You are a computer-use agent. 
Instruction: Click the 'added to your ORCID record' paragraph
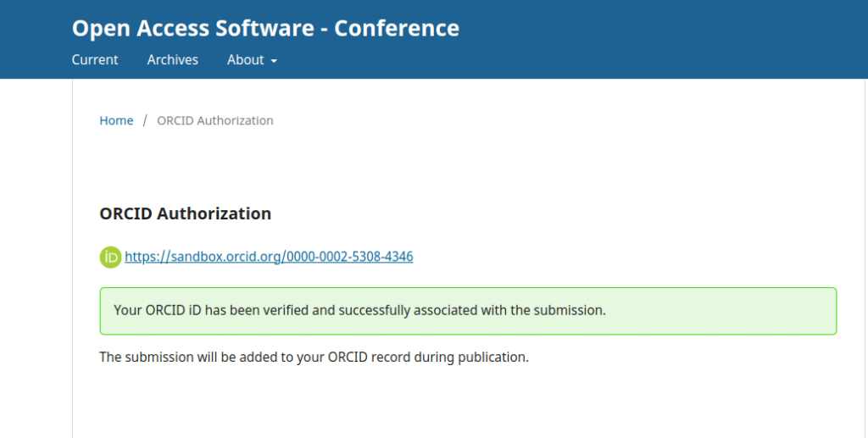coord(314,357)
